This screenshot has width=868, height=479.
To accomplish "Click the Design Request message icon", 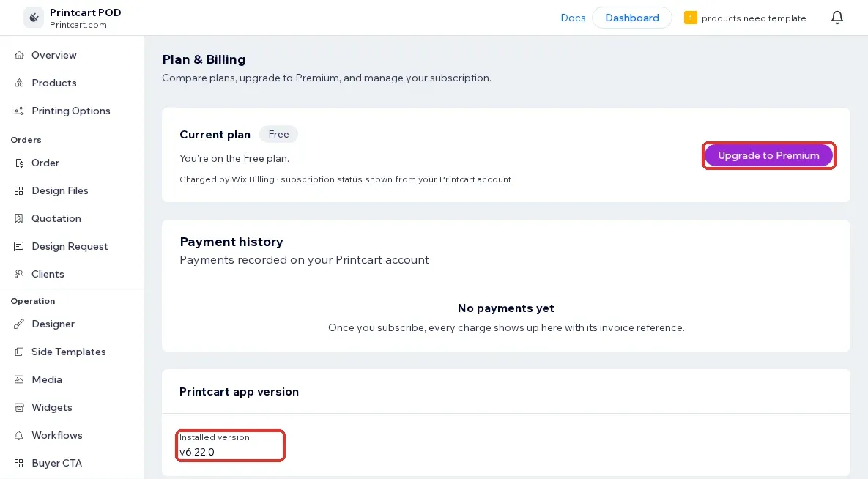I will (19, 246).
